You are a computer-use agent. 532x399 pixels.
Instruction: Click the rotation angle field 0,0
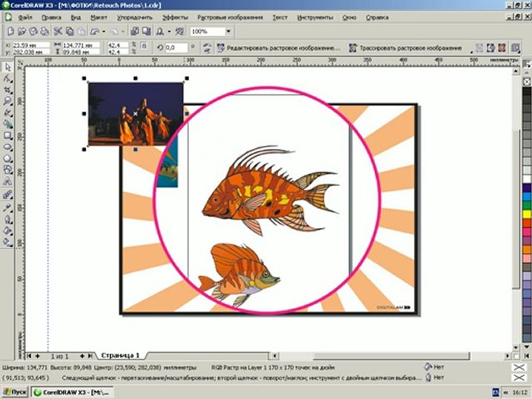(x=176, y=48)
